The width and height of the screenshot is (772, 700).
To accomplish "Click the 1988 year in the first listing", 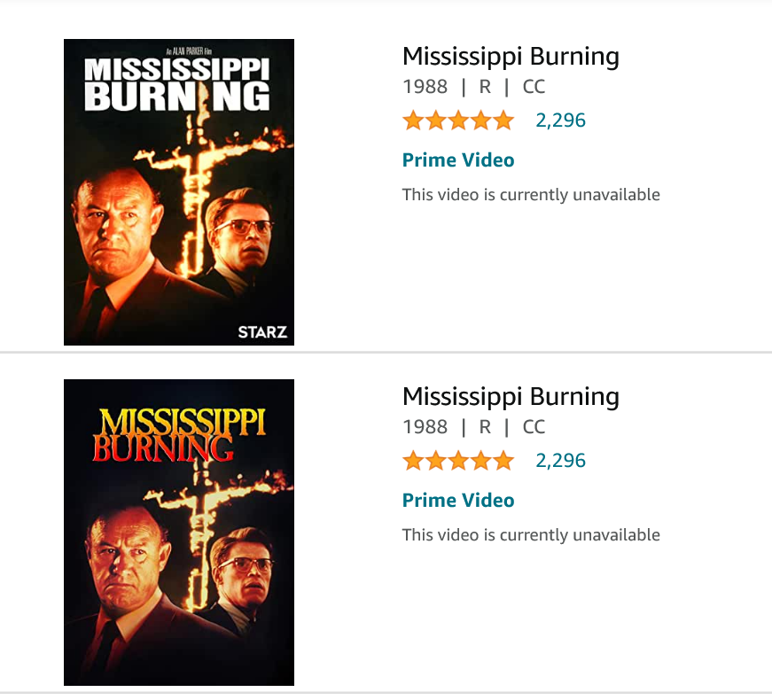I will point(425,87).
